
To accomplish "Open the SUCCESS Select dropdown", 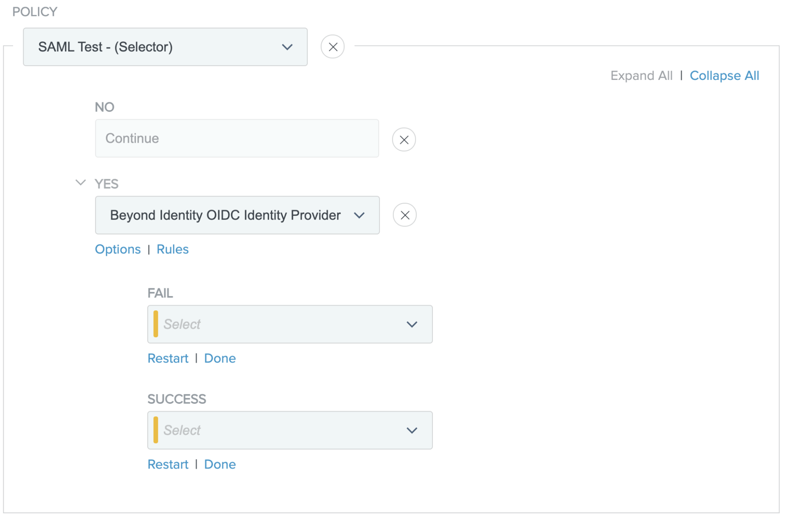I will pos(290,430).
